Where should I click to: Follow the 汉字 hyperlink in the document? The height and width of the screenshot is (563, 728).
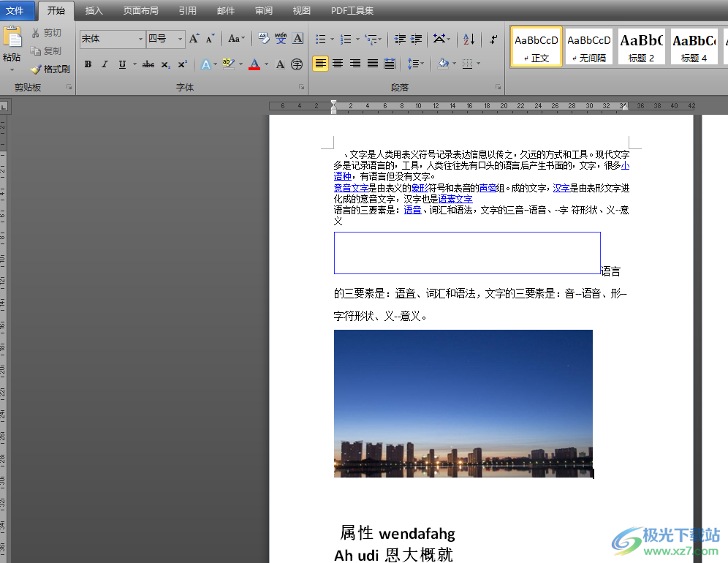tap(561, 188)
